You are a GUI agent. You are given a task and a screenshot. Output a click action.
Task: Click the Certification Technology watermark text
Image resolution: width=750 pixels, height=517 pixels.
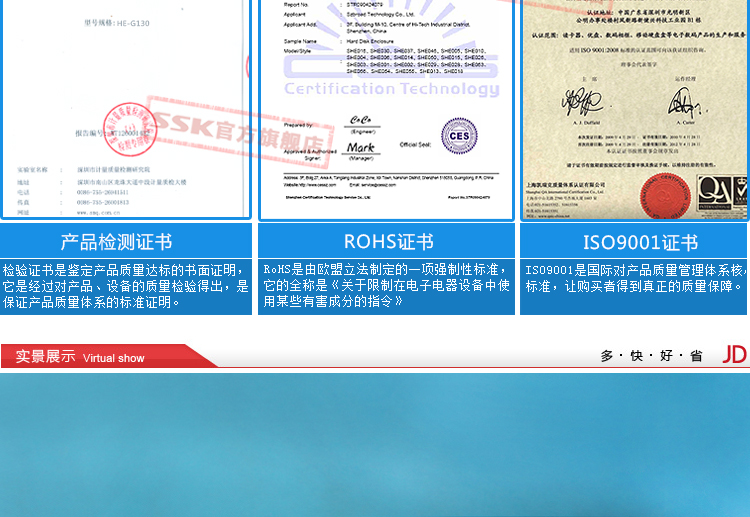tap(391, 89)
